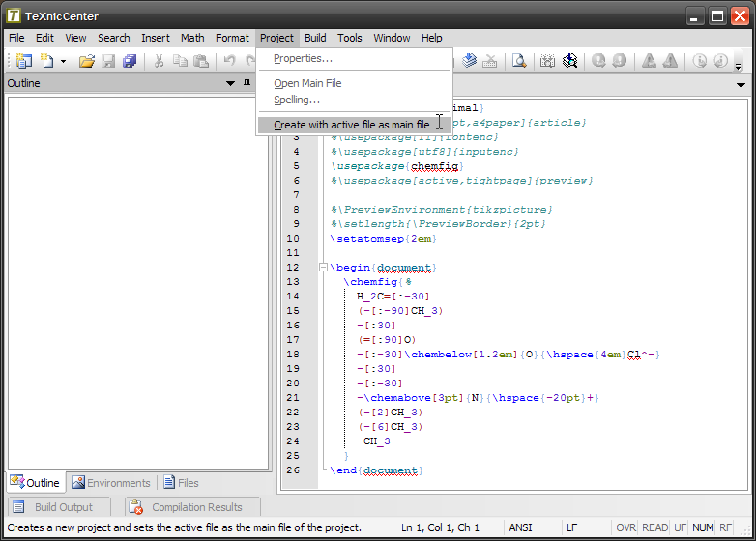This screenshot has width=756, height=541.
Task: Click the Cancel build icon
Action: point(490,61)
